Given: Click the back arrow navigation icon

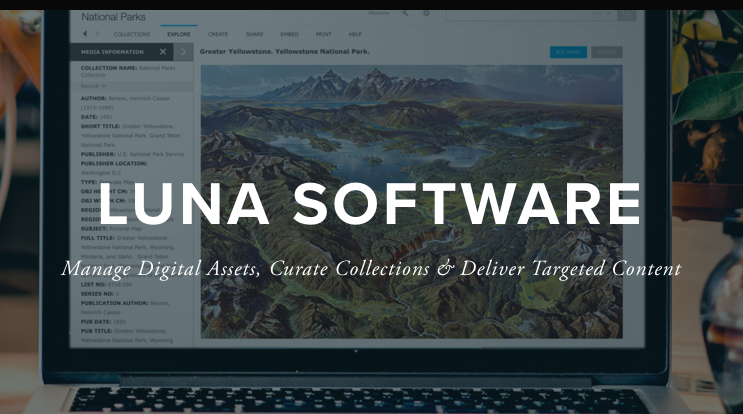Looking at the screenshot, I should (85, 34).
